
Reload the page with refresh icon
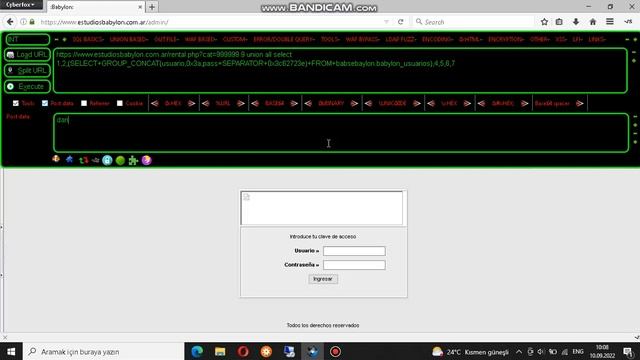(x=401, y=22)
